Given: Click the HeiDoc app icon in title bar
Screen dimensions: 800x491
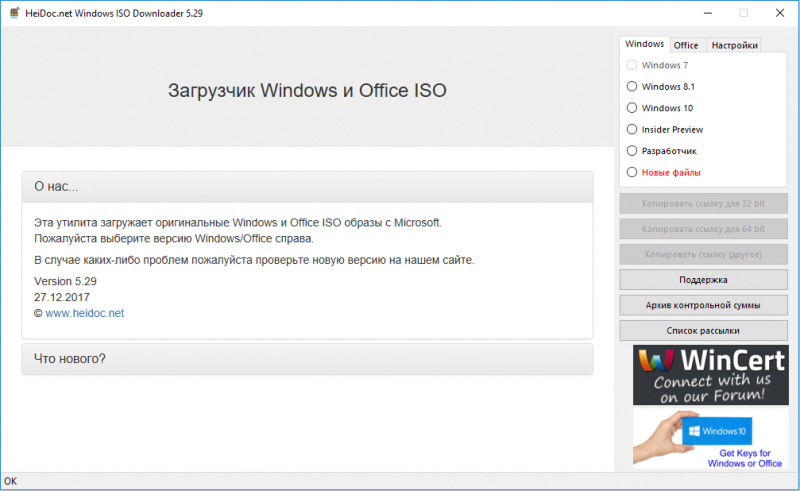Looking at the screenshot, I should point(15,13).
